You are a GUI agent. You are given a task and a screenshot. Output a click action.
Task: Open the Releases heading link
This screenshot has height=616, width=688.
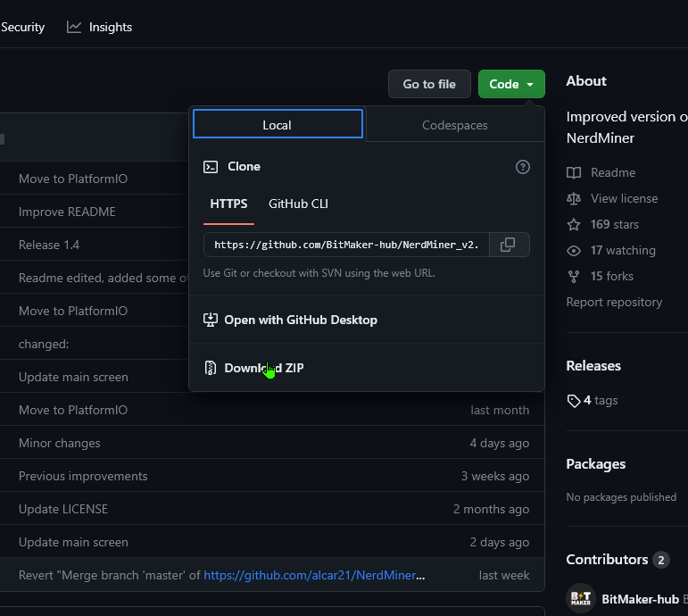[593, 366]
